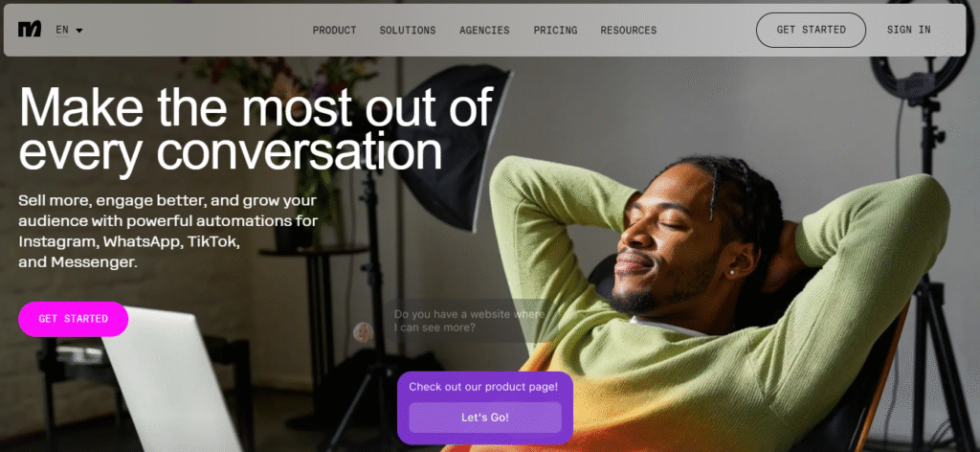The image size is (980, 452).
Task: Click the chat user avatar
Action: pos(363,332)
